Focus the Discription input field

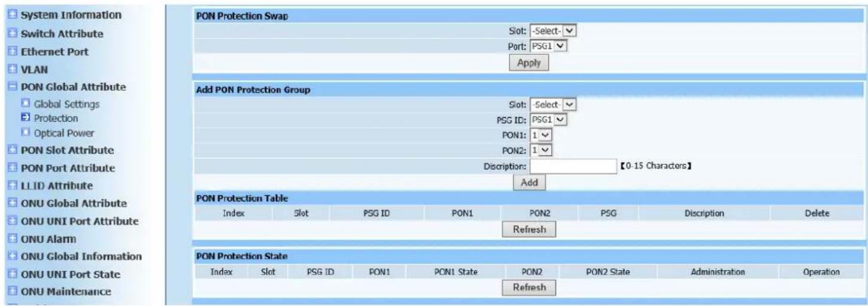coord(573,166)
